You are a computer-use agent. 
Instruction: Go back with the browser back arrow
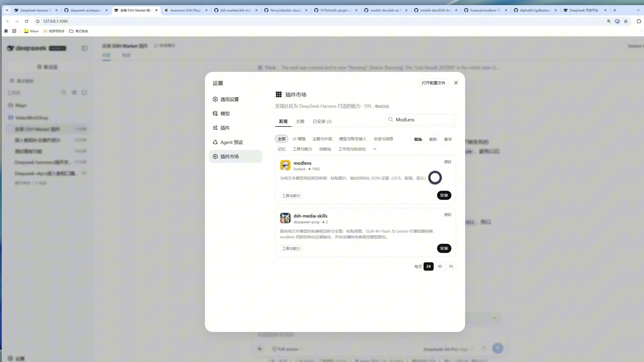tap(8, 21)
